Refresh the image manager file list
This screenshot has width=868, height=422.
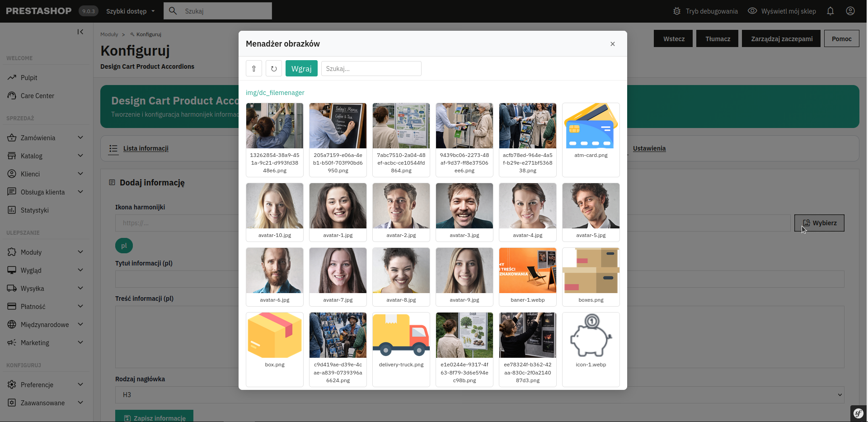[x=274, y=69]
